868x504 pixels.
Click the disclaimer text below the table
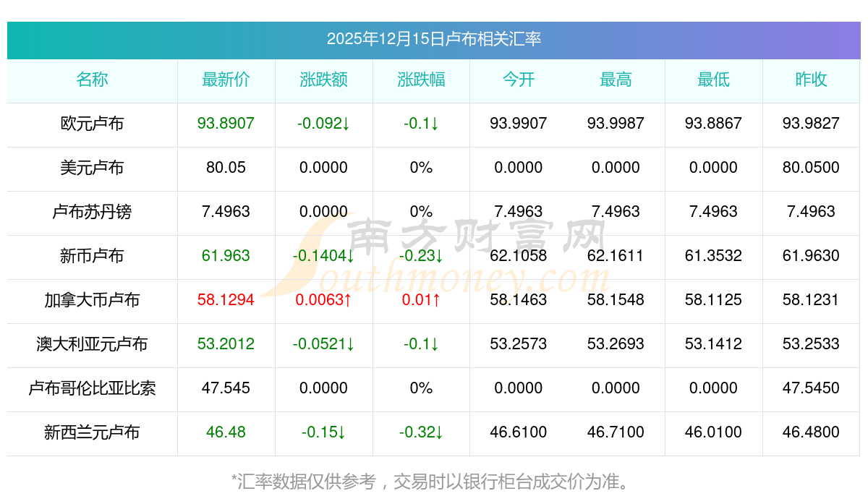click(434, 482)
